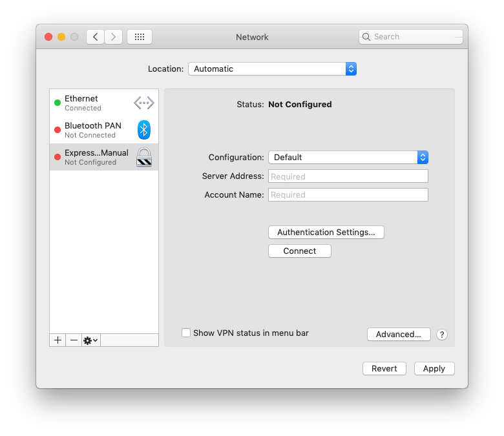This screenshot has width=504, height=436.
Task: Click the 'Network' window title
Action: (x=252, y=37)
